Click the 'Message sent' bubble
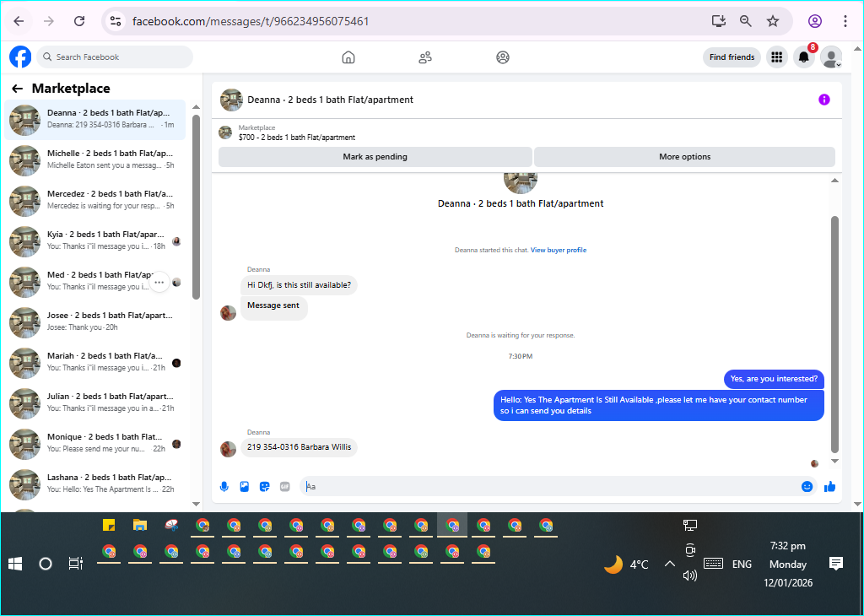This screenshot has width=864, height=616. coord(273,307)
